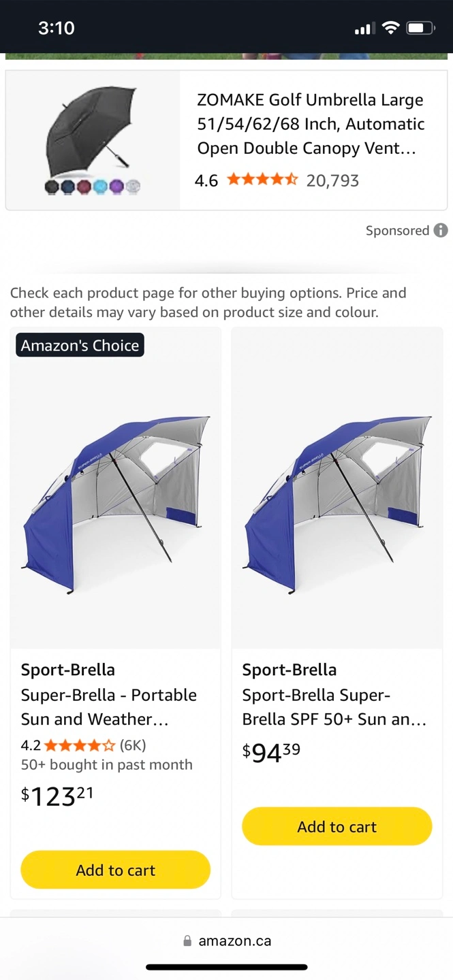Tap the Amazon's Choice badge
453x980 pixels.
(x=80, y=345)
